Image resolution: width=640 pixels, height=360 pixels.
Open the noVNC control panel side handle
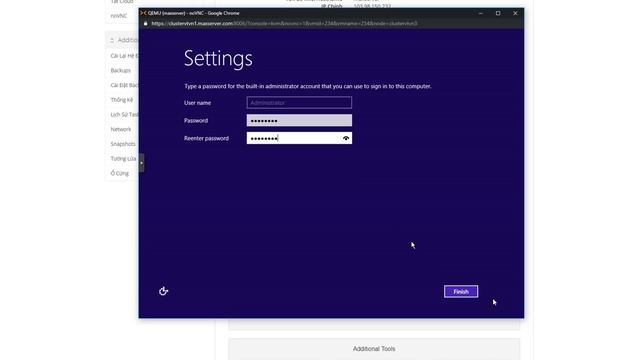(x=141, y=163)
